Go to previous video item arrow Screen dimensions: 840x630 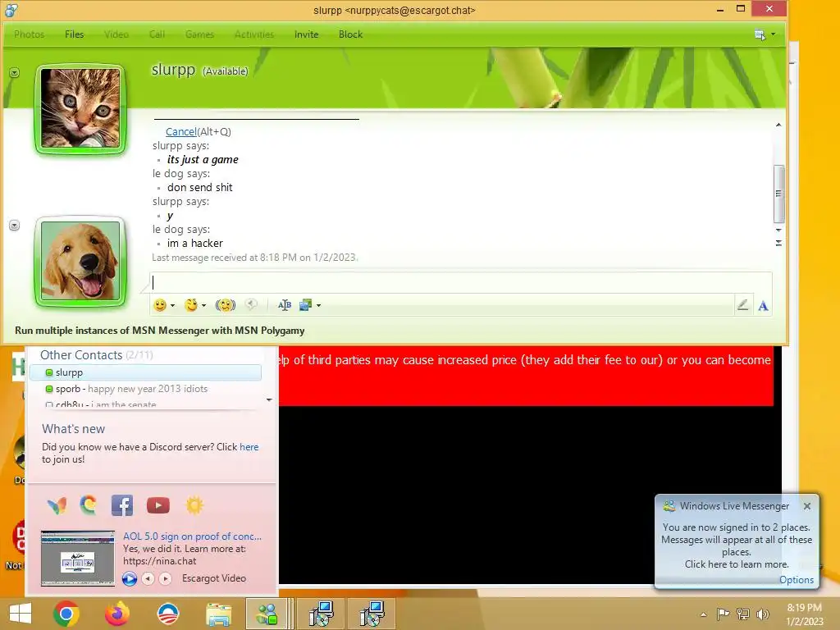tap(148, 578)
